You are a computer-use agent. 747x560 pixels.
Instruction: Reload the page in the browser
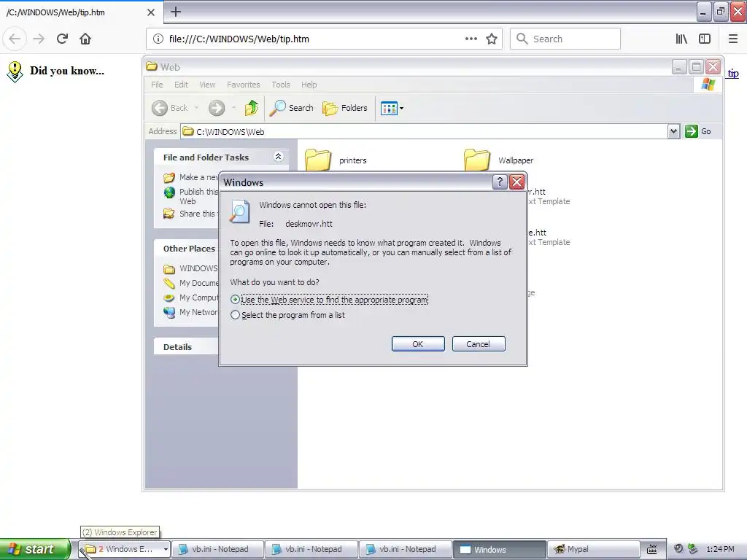(x=62, y=39)
